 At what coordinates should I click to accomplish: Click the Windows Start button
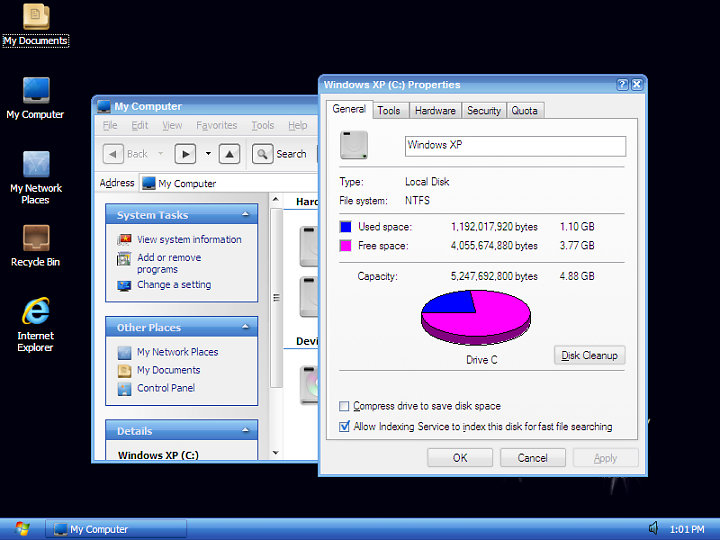(x=22, y=529)
